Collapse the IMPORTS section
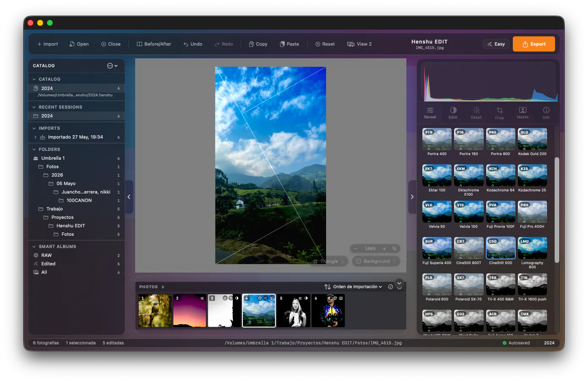 pyautogui.click(x=34, y=128)
